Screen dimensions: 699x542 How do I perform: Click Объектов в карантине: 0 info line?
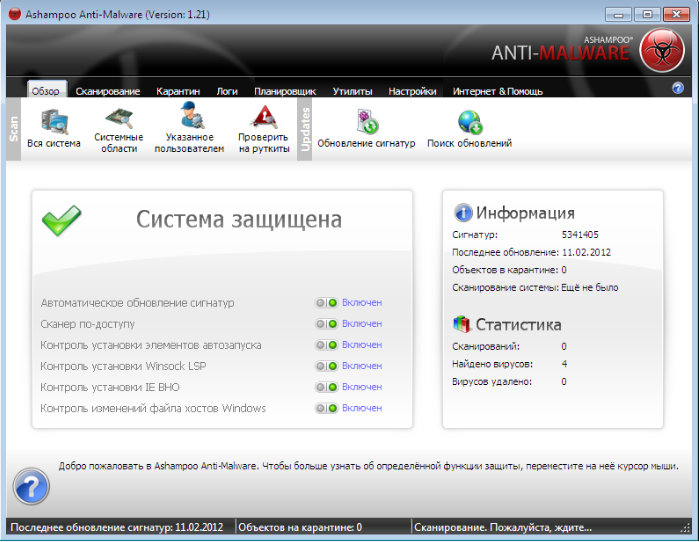point(509,270)
